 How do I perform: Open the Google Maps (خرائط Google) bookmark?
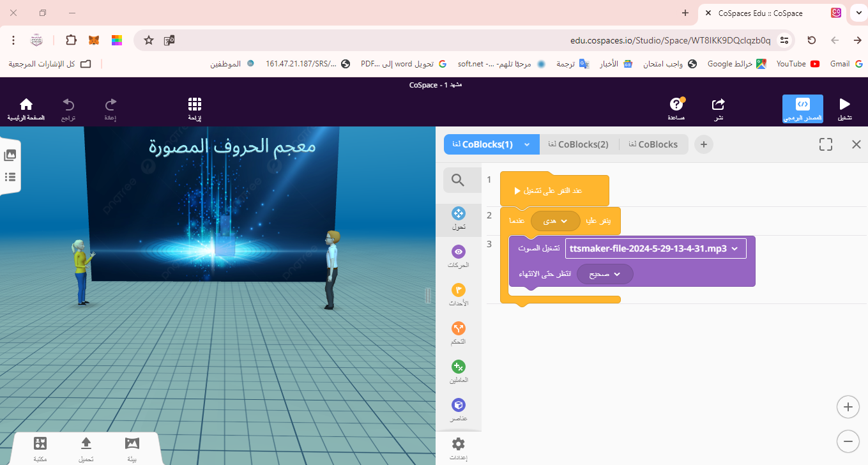coord(737,64)
